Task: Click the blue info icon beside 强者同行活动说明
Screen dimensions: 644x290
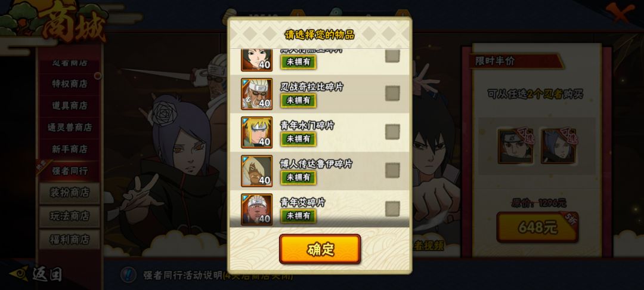Action: pos(129,274)
